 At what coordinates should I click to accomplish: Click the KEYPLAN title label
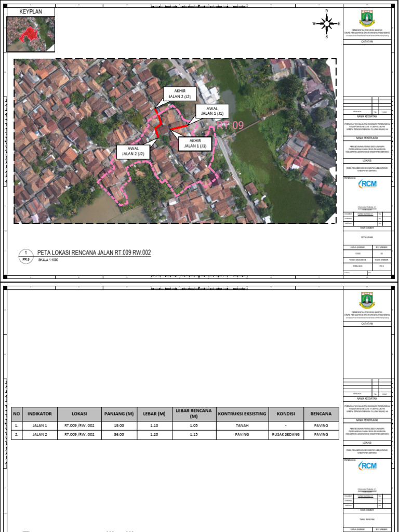(x=31, y=12)
